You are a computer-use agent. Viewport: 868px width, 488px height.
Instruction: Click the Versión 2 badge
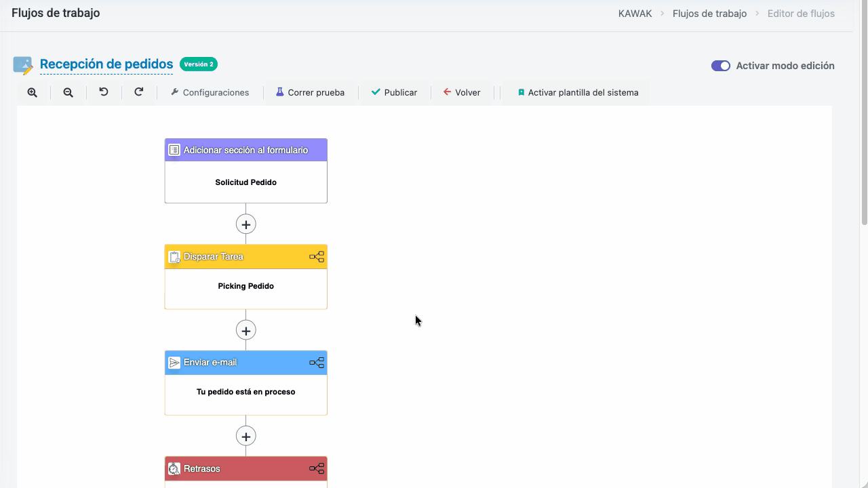click(x=199, y=64)
